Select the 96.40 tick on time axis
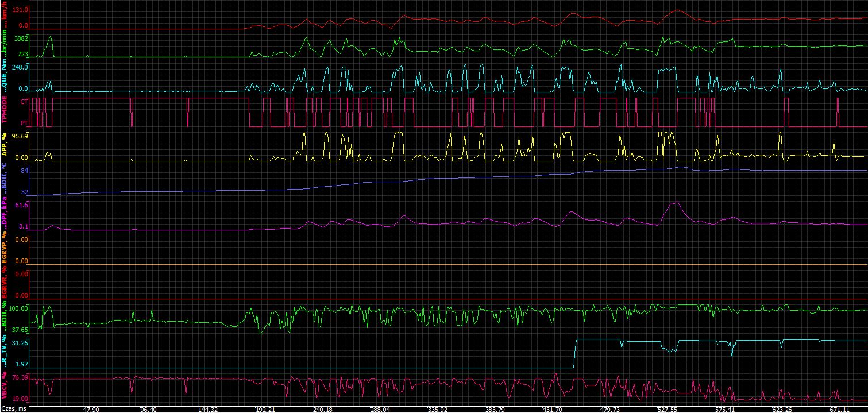 [x=148, y=410]
